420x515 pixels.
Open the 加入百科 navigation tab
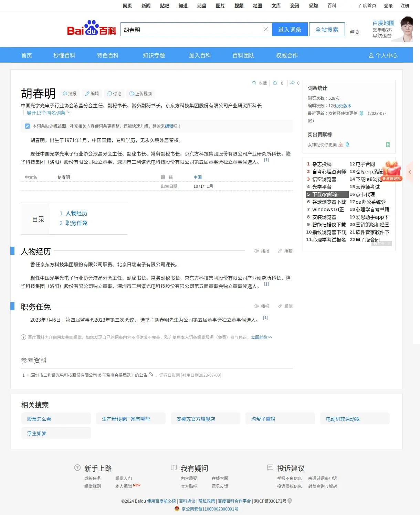200,55
